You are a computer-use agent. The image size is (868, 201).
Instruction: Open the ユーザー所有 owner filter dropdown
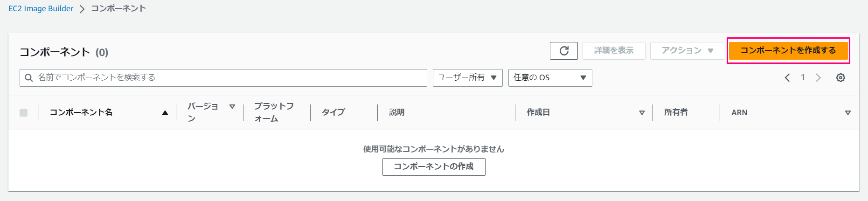click(467, 78)
